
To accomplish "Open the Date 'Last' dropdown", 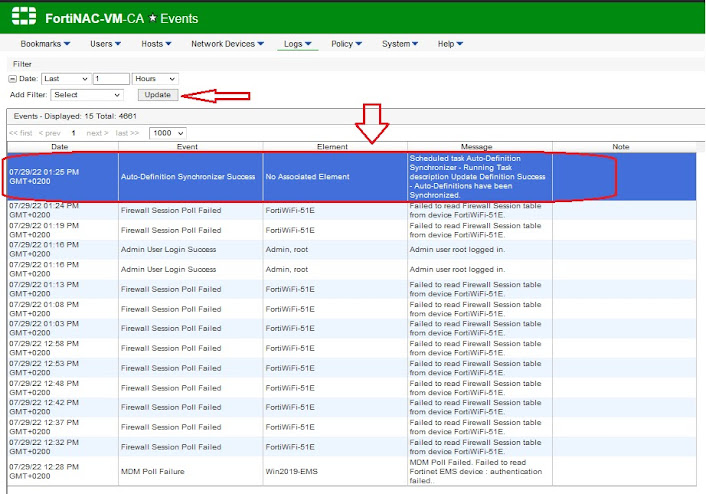I will [66, 79].
